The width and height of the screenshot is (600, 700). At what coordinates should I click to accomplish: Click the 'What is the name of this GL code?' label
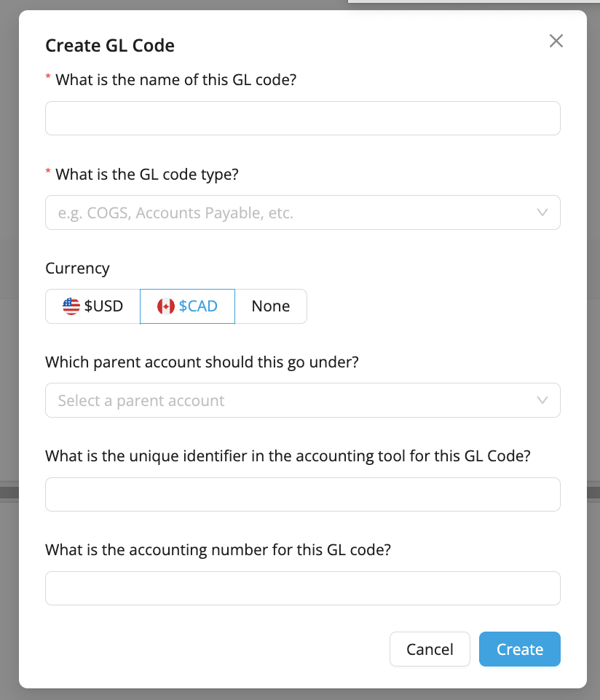[176, 80]
